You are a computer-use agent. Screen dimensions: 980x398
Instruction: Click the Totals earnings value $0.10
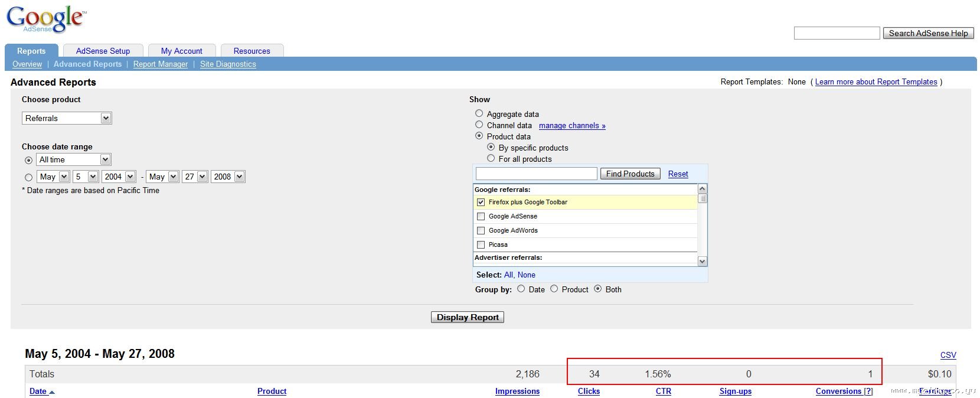click(x=940, y=374)
